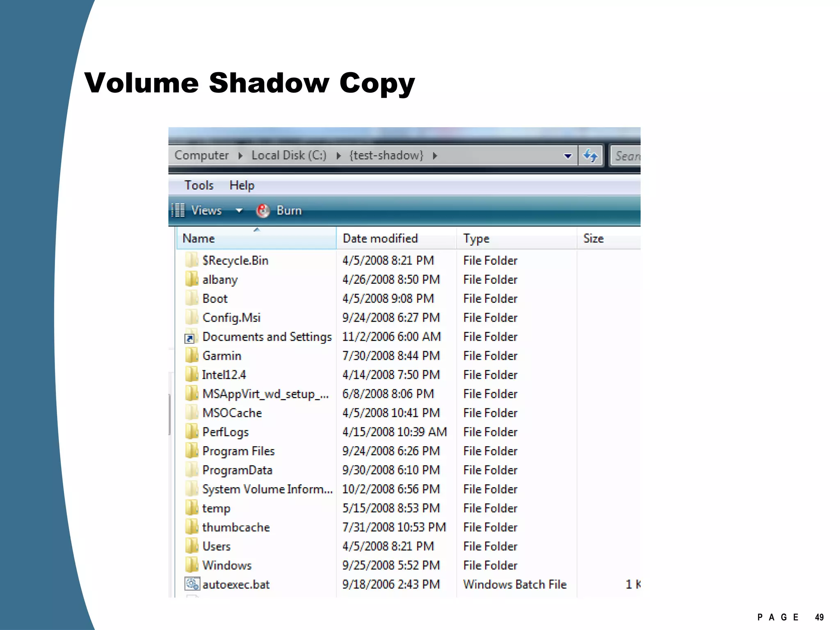Screen dimensions: 840x630
Task: Click the Windows folder icon
Action: [x=192, y=565]
